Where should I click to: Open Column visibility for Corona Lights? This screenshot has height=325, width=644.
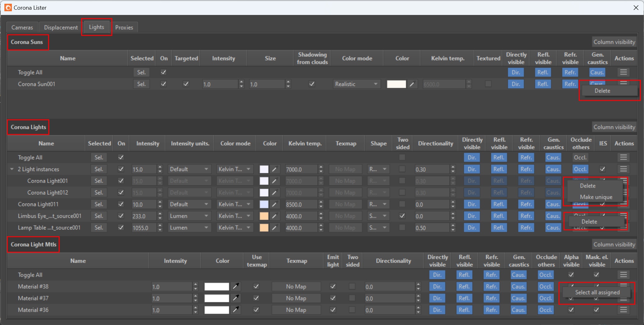click(x=614, y=127)
